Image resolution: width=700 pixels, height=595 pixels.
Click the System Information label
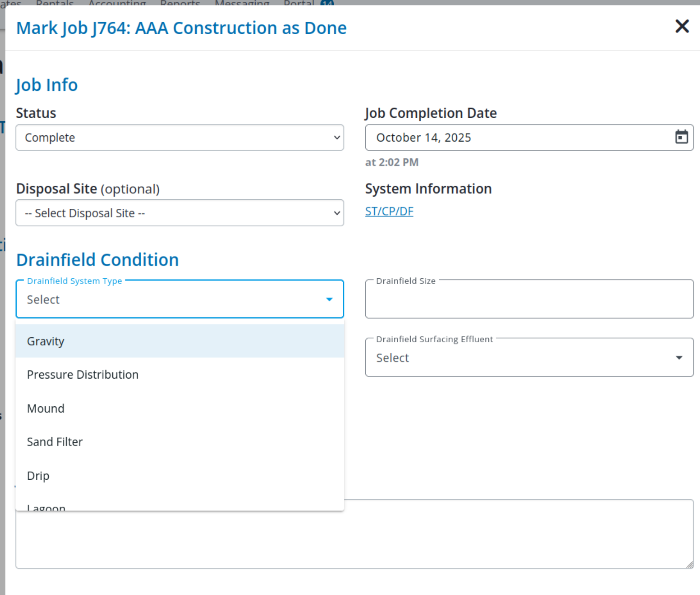click(429, 189)
